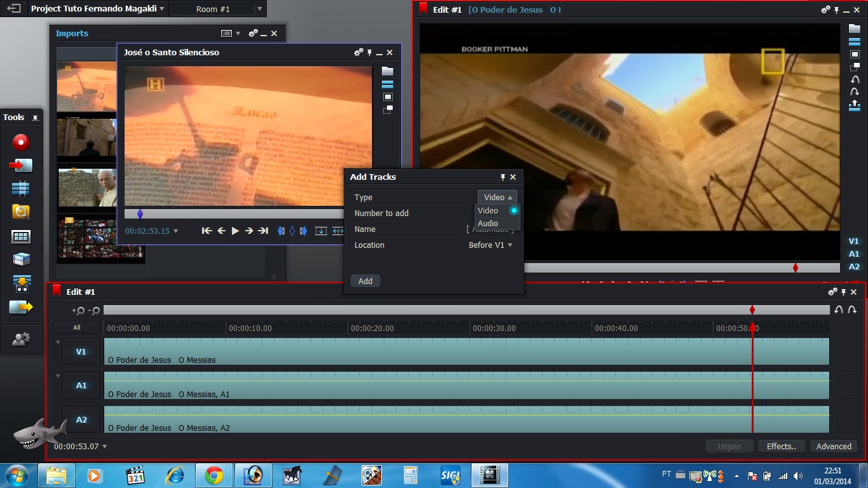Open the Type dropdown showing Video
Viewport: 868px width, 488px height.
498,197
